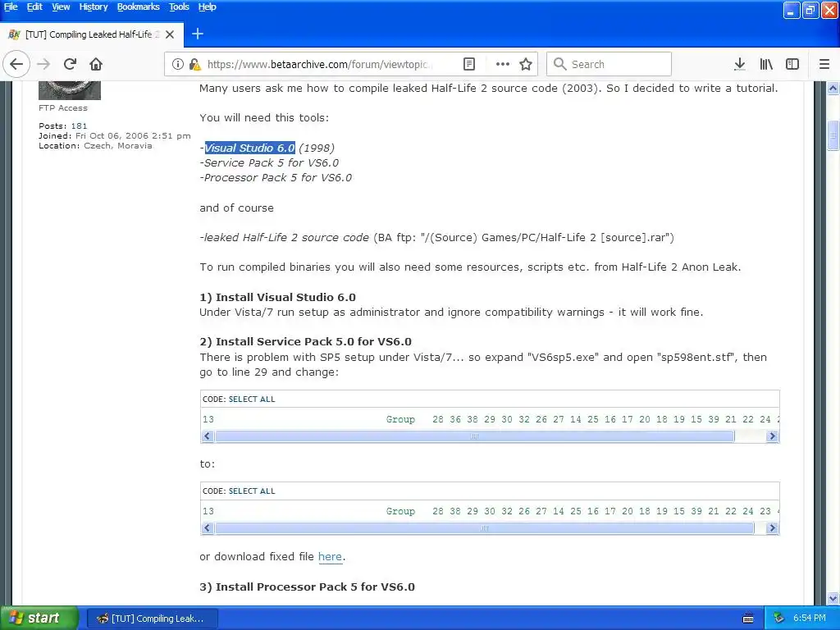Open a new tab with plus
Screen dimensions: 840x630
(x=197, y=34)
